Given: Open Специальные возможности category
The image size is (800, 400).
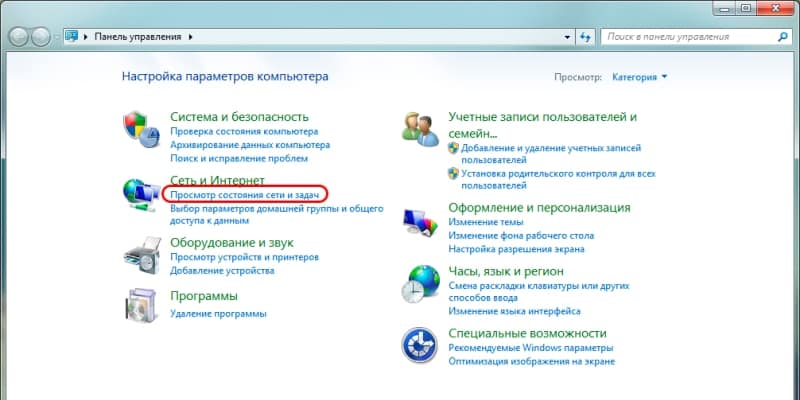Looking at the screenshot, I should click(x=528, y=333).
